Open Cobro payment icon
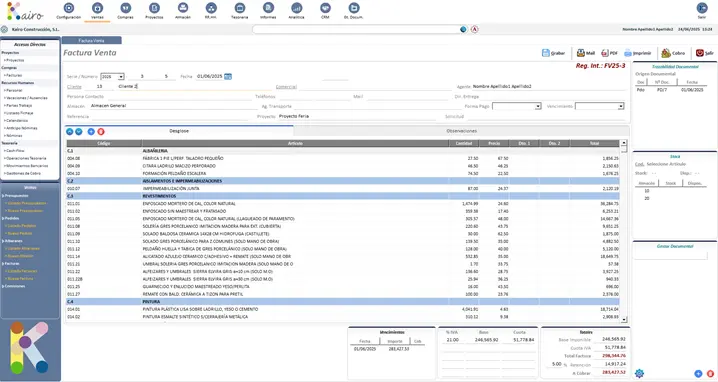Screen dimensions: 718x382 tap(666, 53)
